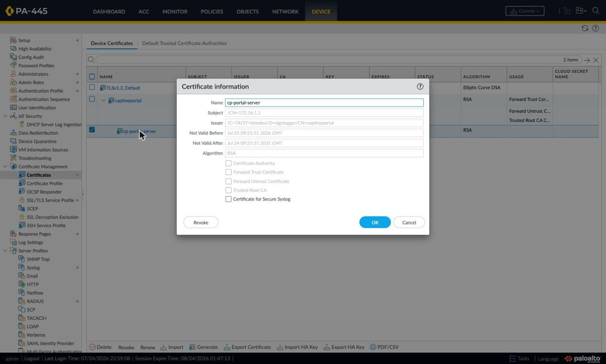The width and height of the screenshot is (606, 364).
Task: Click the Troubleshooting icon
Action: point(13,158)
